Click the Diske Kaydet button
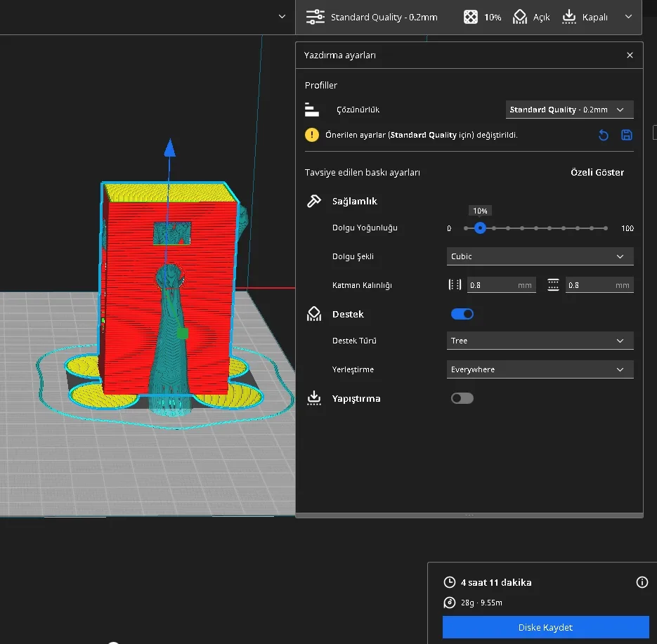 click(545, 627)
